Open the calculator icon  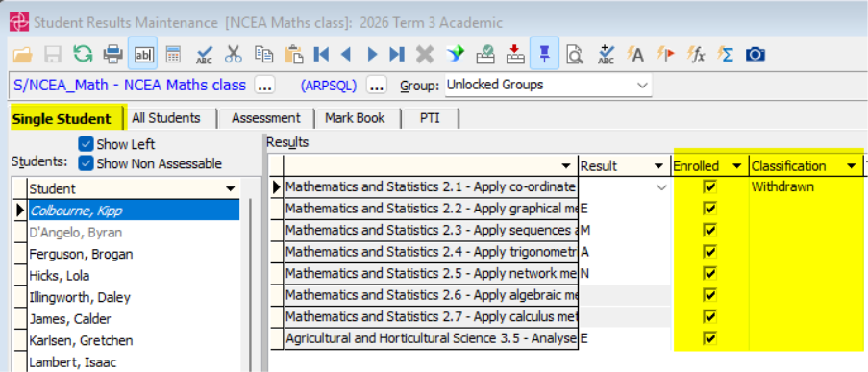coord(173,54)
